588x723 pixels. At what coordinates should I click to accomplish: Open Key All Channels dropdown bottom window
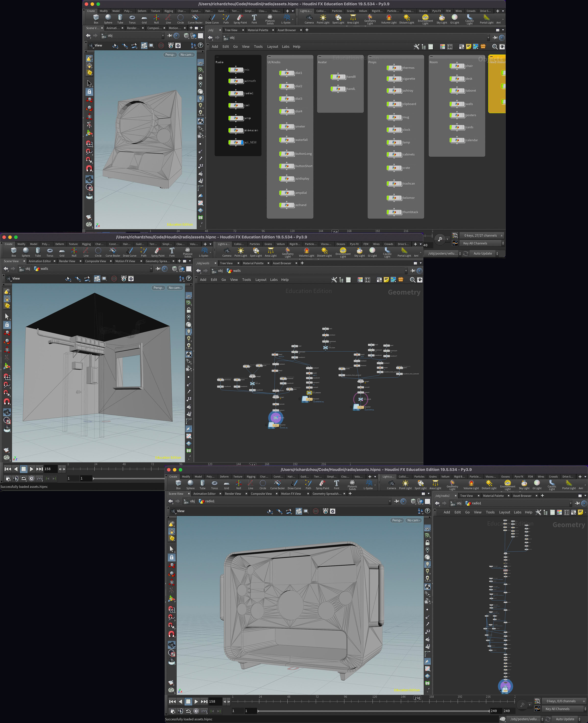point(564,709)
